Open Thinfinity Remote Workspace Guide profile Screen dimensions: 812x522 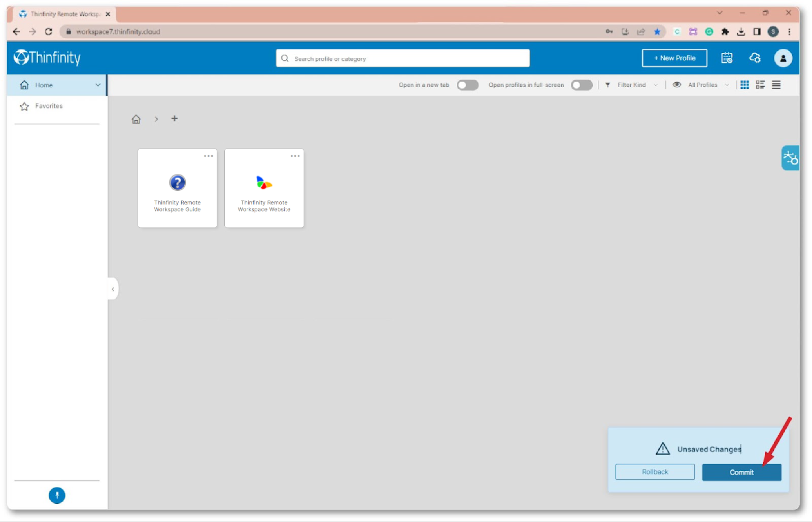click(x=178, y=188)
